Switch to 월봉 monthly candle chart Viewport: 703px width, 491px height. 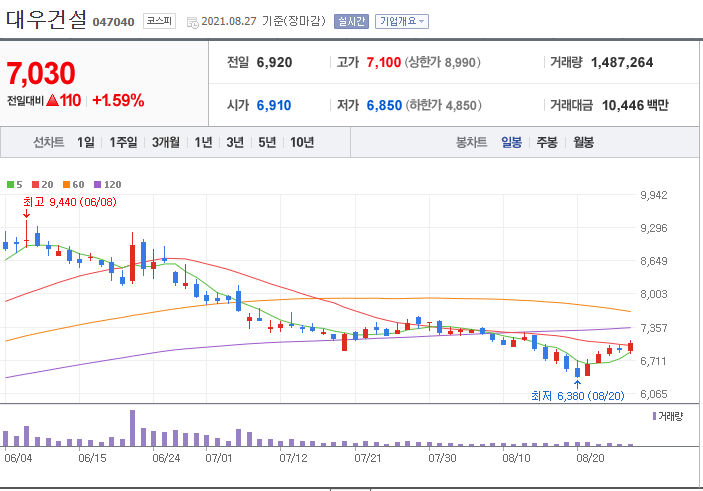(583, 142)
